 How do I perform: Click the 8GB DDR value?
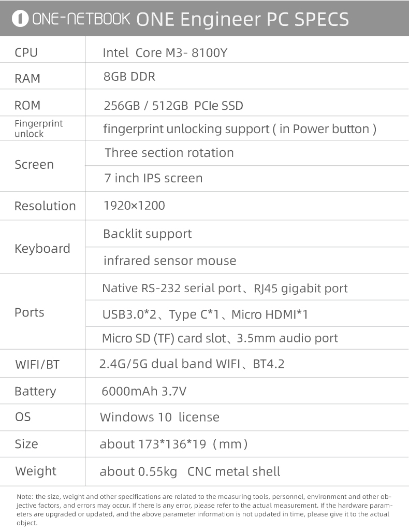point(129,77)
